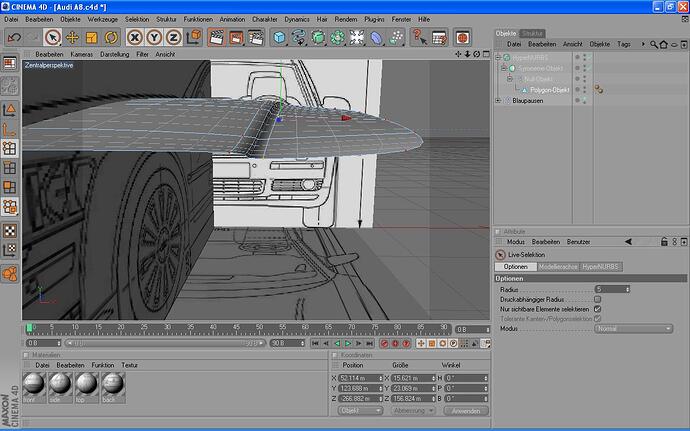Enable object axis tool in sidebar

pyautogui.click(x=10, y=129)
